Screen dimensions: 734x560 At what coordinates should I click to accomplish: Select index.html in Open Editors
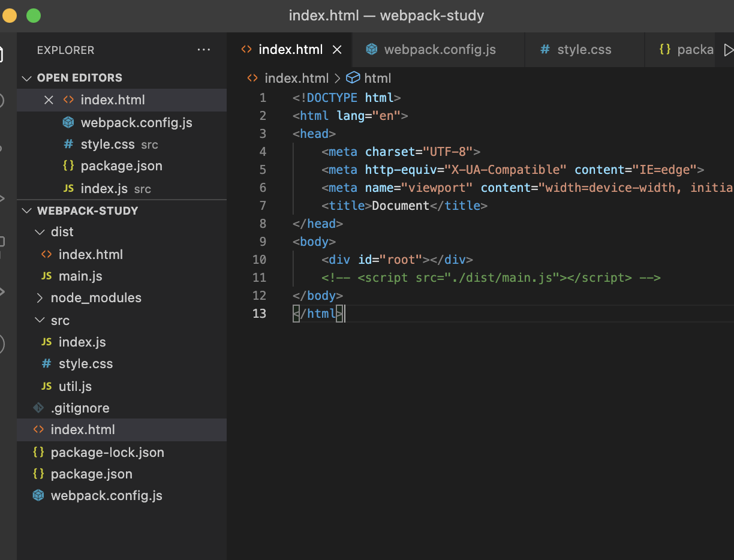[122, 100]
